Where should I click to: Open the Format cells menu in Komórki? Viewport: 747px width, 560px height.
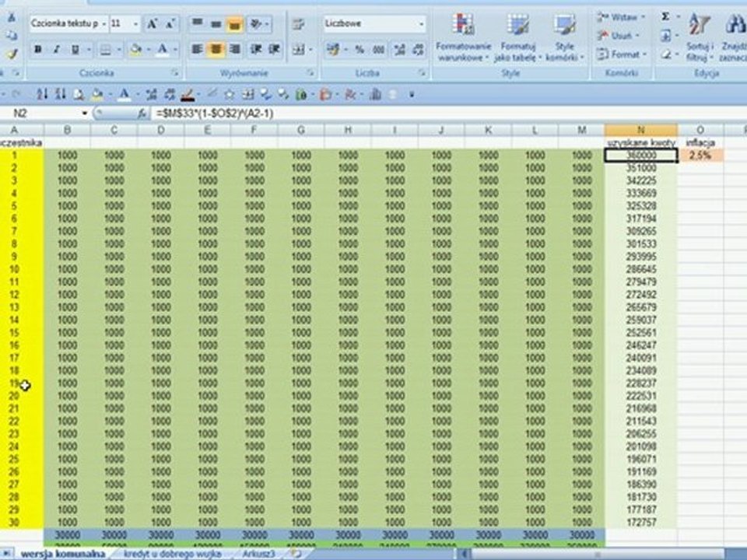(x=621, y=54)
